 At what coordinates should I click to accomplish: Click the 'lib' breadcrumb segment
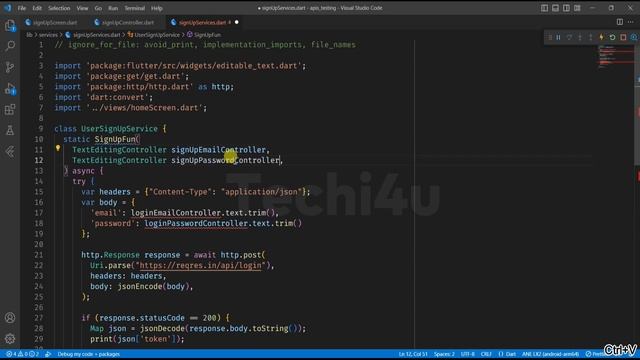pos(29,35)
